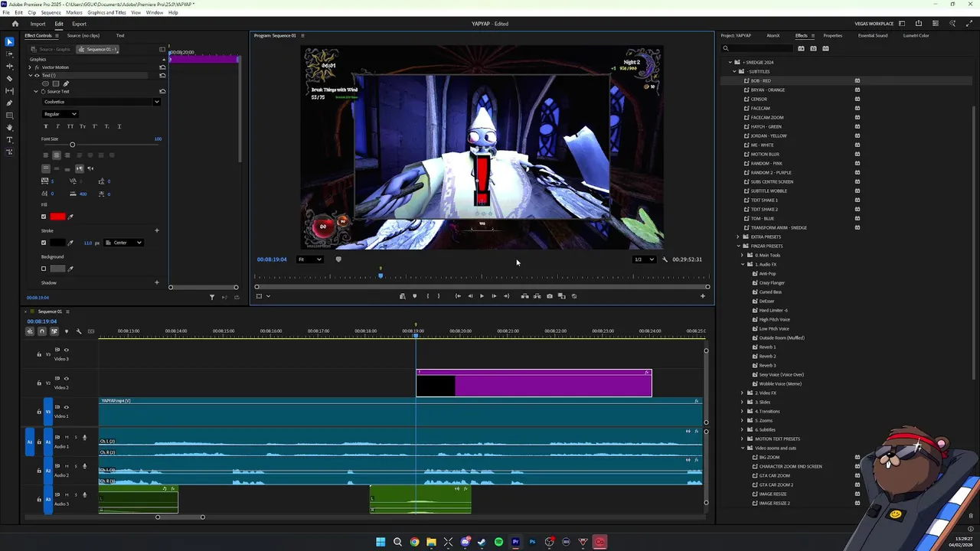Toggle Video 2 track output eye
The image size is (980, 551).
pyautogui.click(x=66, y=378)
